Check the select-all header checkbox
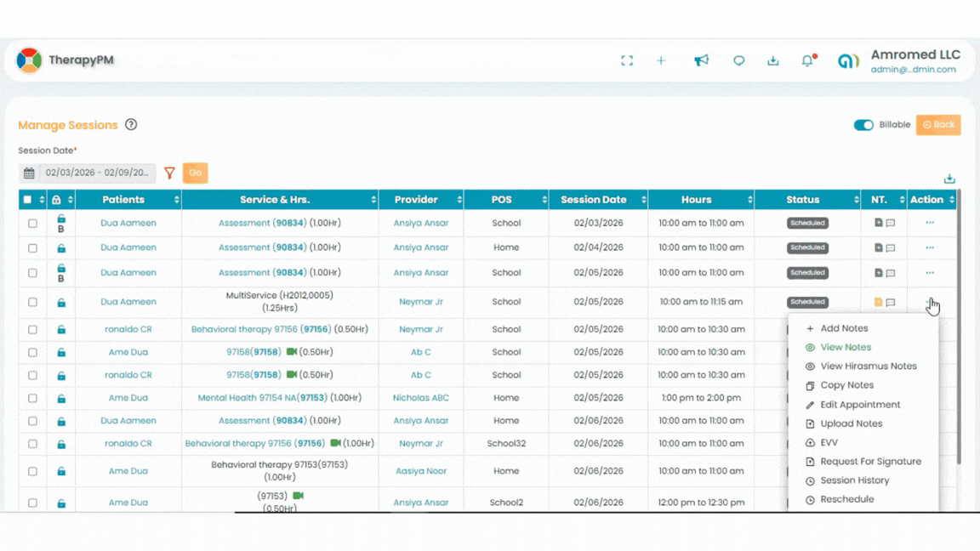Viewport: 980px width, 551px height. 27,200
